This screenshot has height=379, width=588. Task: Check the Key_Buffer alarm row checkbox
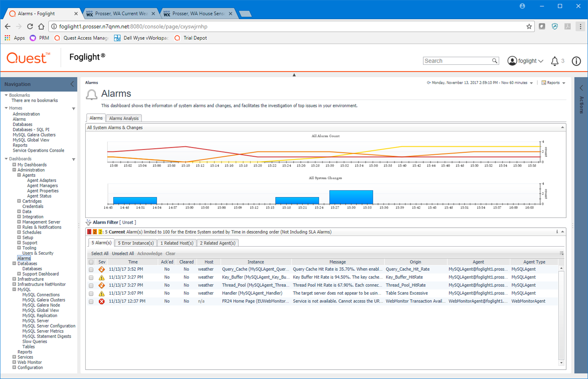[x=91, y=277]
